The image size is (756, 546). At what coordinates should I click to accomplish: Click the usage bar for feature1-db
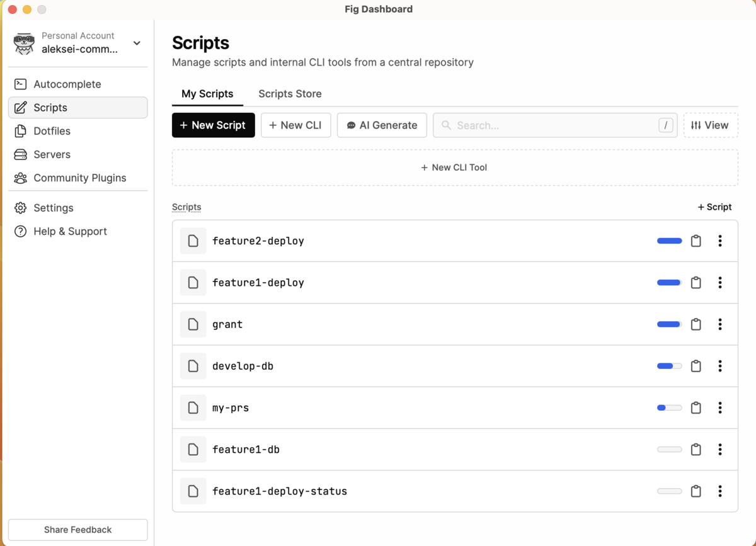click(669, 450)
